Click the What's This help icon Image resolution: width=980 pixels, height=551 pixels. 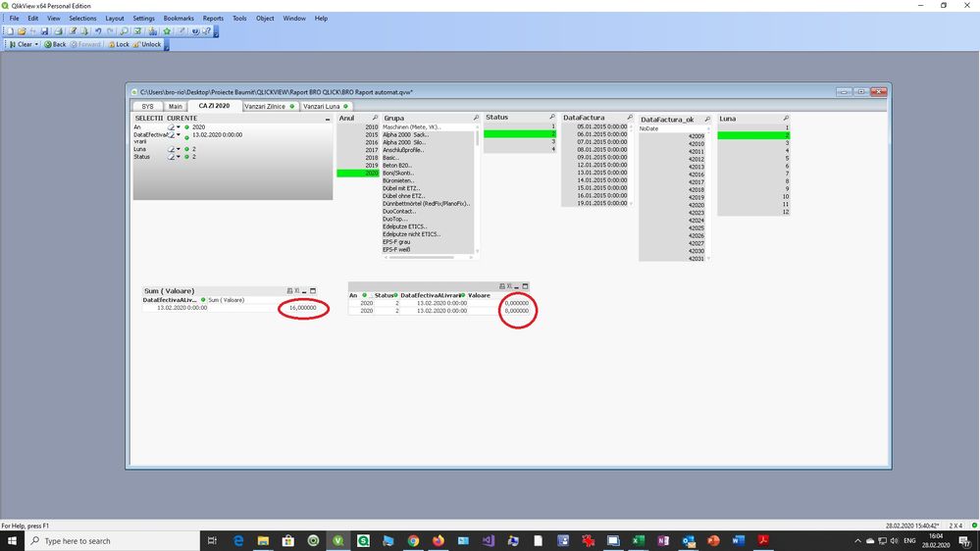pos(207,30)
